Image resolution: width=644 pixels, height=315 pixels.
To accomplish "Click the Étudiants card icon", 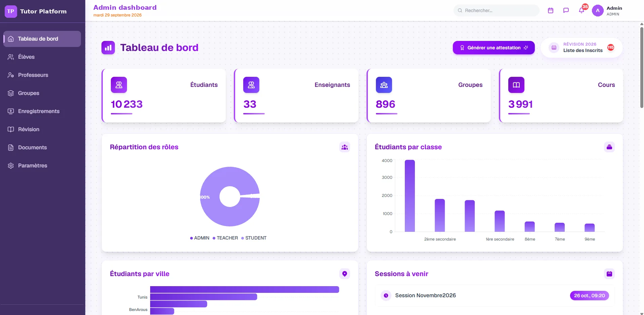I will point(119,85).
